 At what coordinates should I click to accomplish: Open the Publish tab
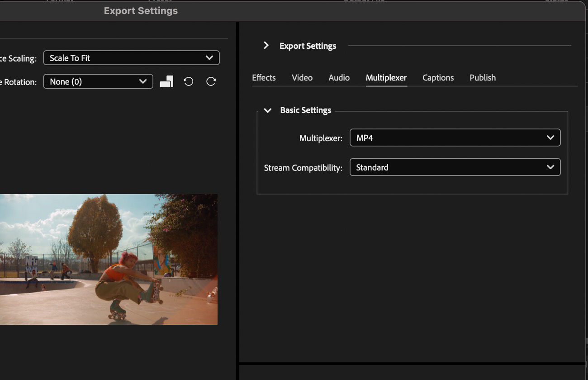483,78
